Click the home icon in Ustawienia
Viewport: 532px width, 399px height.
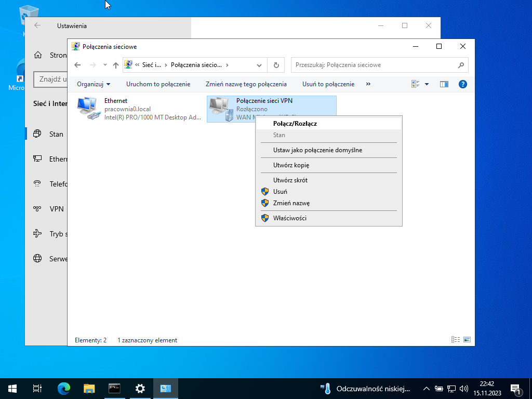pos(38,55)
